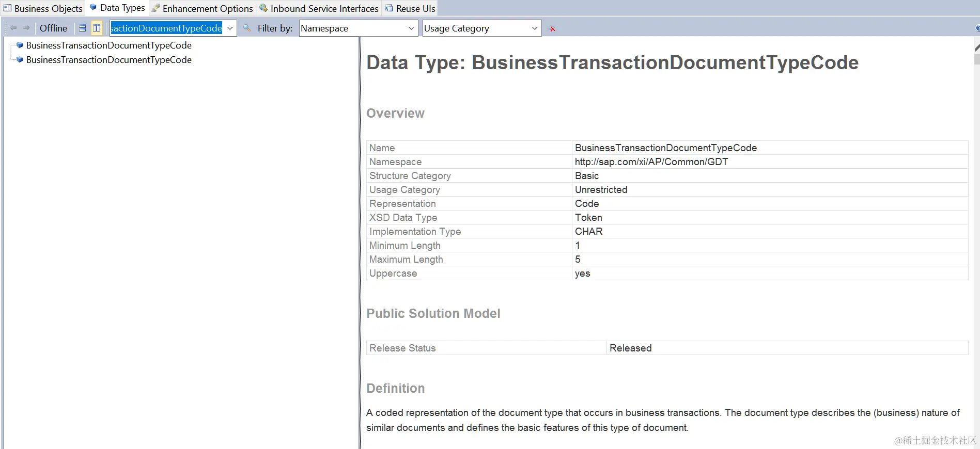The width and height of the screenshot is (980, 449).
Task: Switch to the Business Objects tab
Action: (x=43, y=8)
